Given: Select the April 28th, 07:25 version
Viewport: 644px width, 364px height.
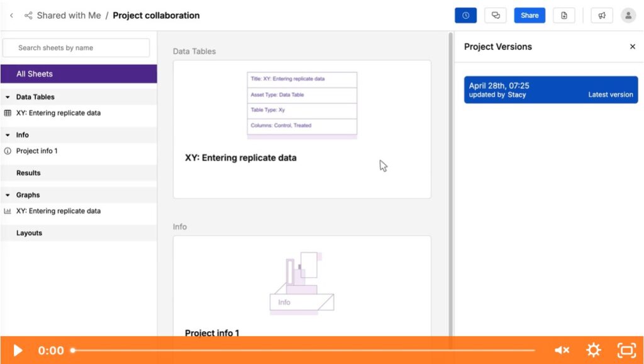Looking at the screenshot, I should [x=551, y=89].
